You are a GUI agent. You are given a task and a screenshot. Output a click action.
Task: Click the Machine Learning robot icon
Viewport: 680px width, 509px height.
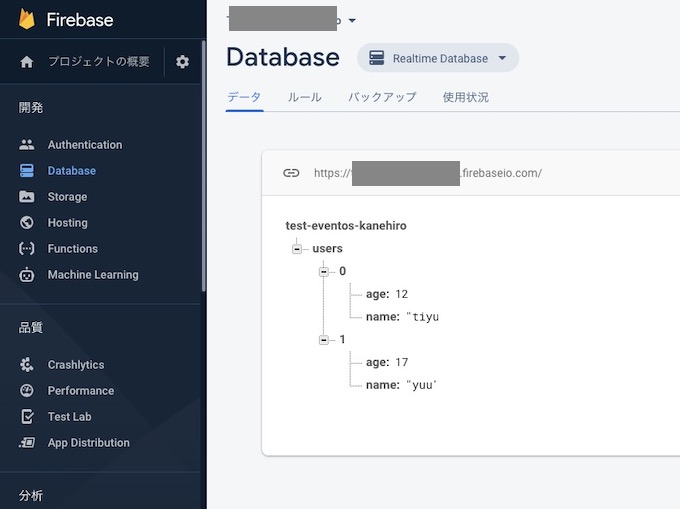click(26, 275)
